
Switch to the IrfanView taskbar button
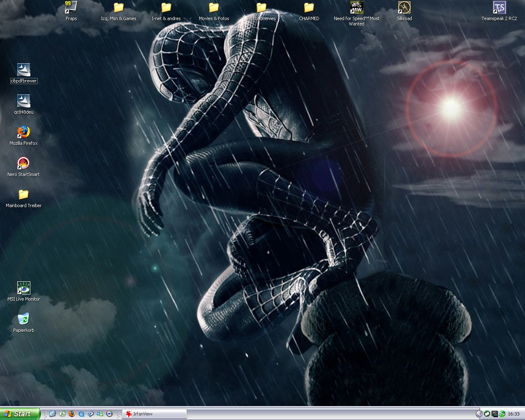click(x=155, y=414)
